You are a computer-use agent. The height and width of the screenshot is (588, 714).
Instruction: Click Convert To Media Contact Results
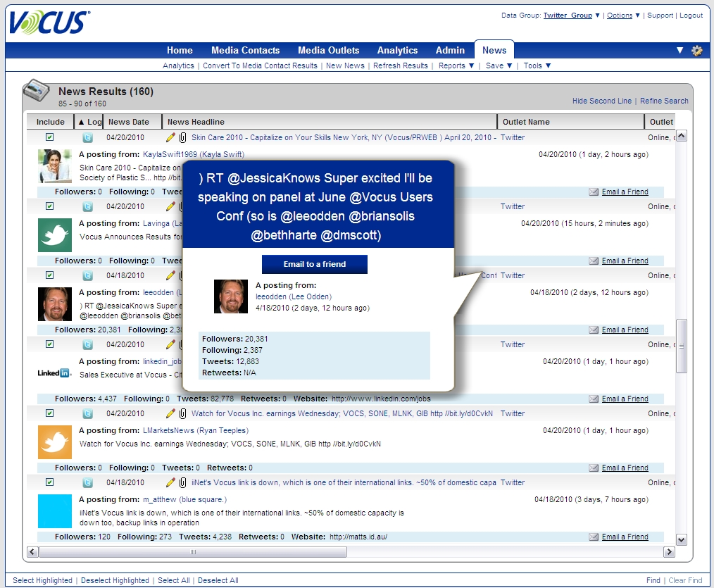coord(260,65)
